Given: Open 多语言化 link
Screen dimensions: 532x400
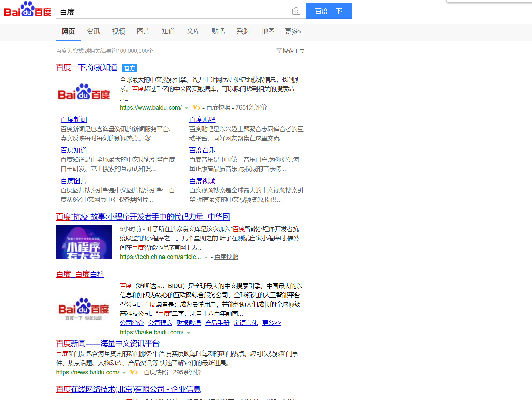Looking at the screenshot, I should click(x=246, y=323).
